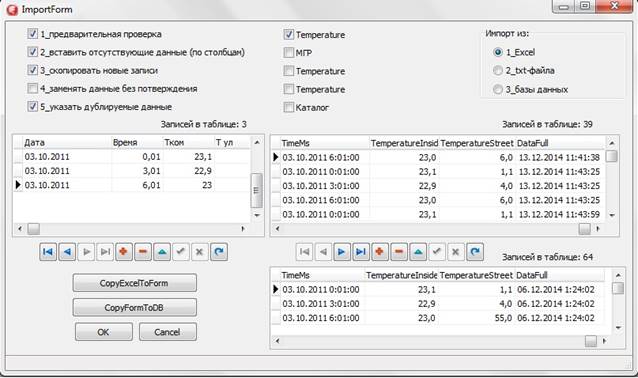Check Temperature box directly above Каталог

(288, 89)
